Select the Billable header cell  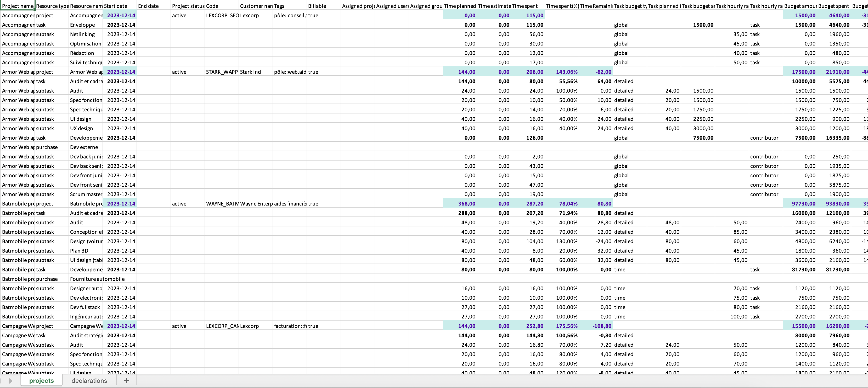[x=324, y=6]
